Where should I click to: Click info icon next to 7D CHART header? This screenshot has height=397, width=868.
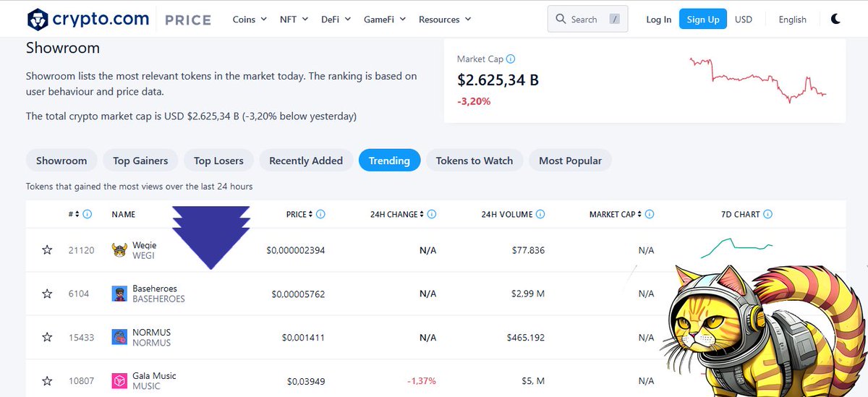point(767,214)
